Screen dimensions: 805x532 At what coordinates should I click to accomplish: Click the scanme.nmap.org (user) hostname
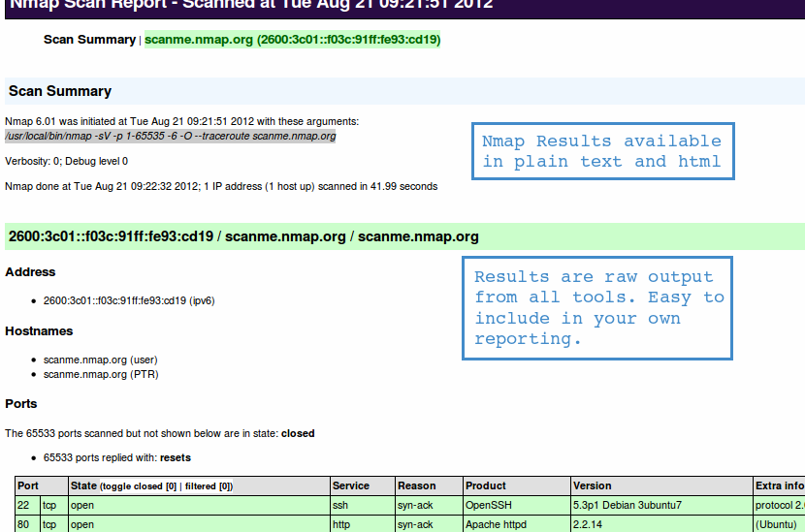(101, 360)
